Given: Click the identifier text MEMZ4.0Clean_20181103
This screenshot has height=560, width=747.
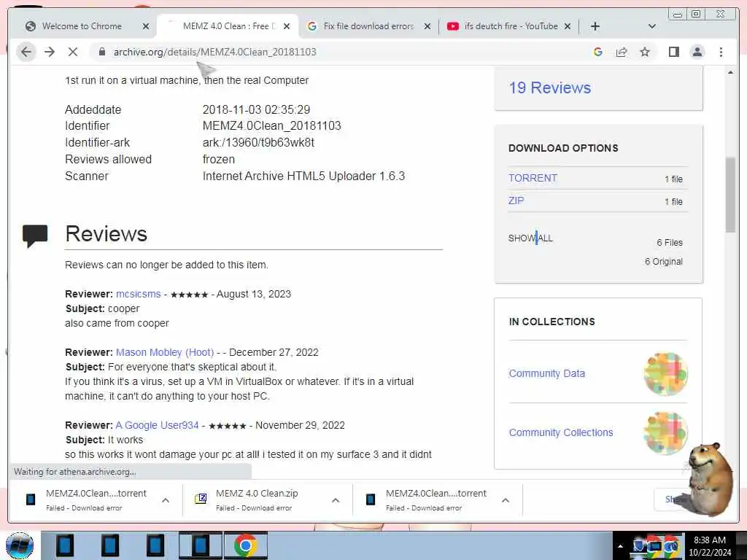Looking at the screenshot, I should pyautogui.click(x=271, y=125).
